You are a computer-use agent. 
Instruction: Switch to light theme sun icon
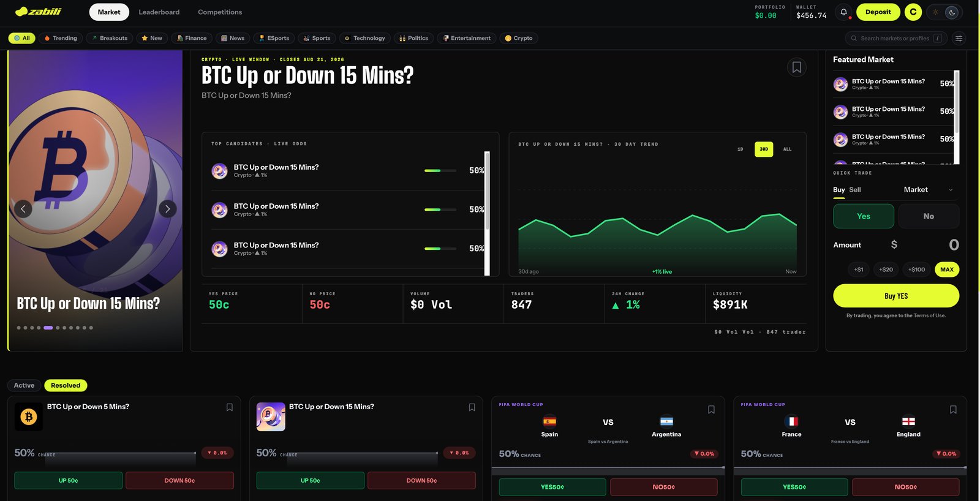coord(935,12)
